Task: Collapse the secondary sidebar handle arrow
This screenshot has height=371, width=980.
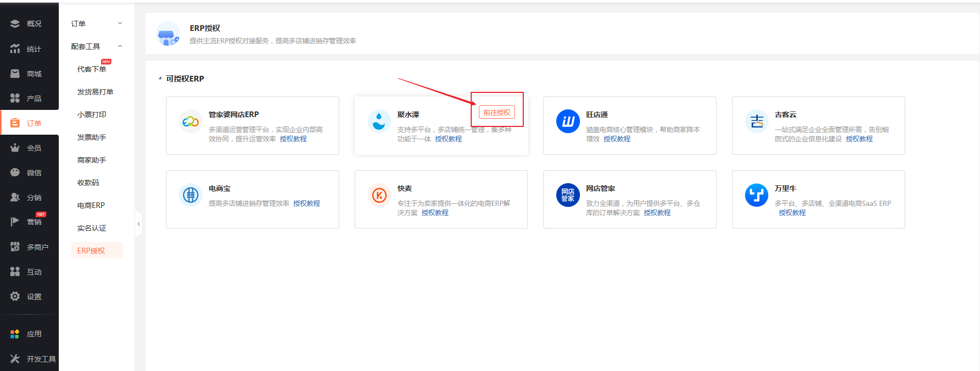Action: pyautogui.click(x=139, y=224)
